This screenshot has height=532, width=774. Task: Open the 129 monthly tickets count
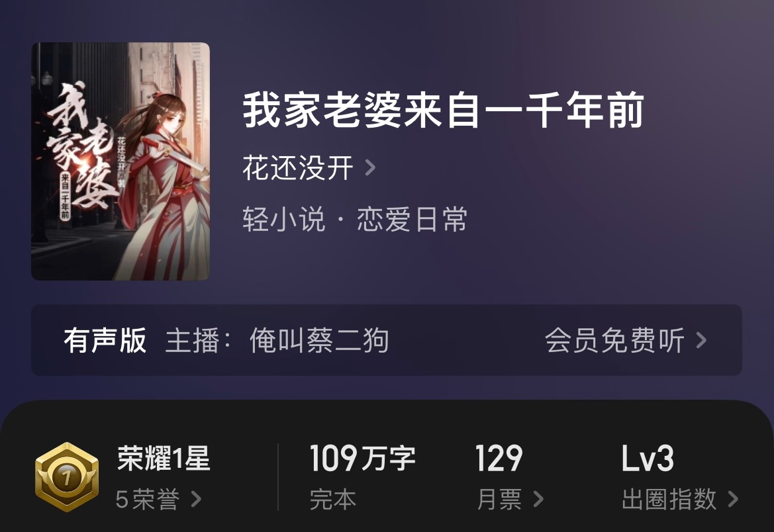click(x=499, y=458)
